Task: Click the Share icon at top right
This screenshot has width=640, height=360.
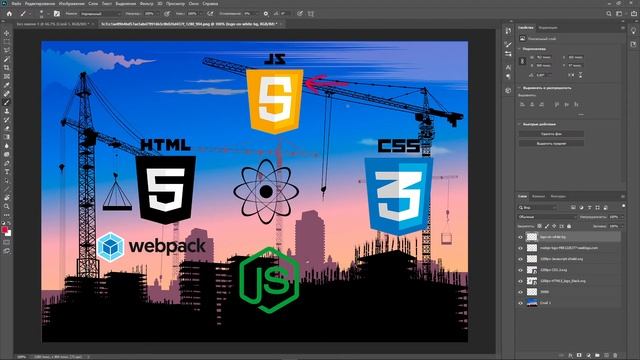Action: (x=633, y=13)
